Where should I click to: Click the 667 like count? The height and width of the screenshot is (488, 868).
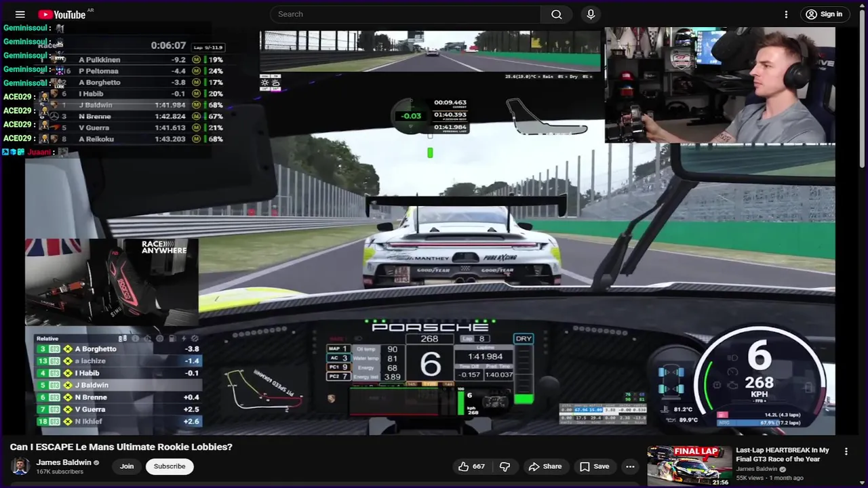479,466
